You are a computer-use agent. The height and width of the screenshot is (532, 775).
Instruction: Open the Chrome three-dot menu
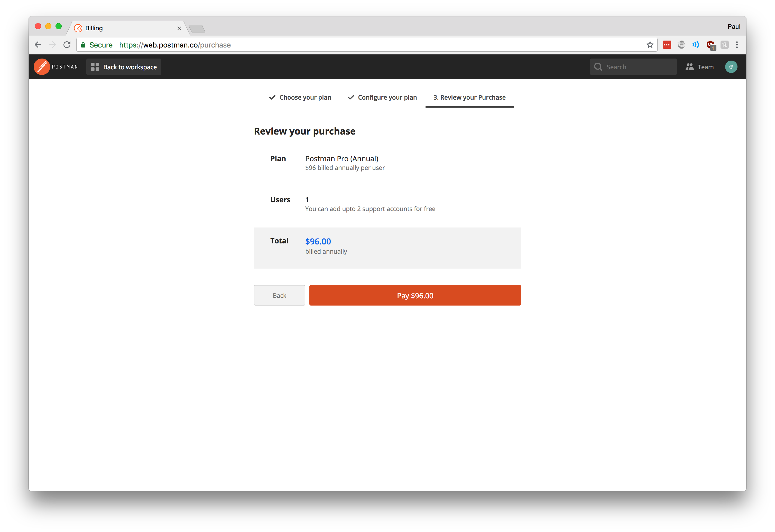point(737,45)
